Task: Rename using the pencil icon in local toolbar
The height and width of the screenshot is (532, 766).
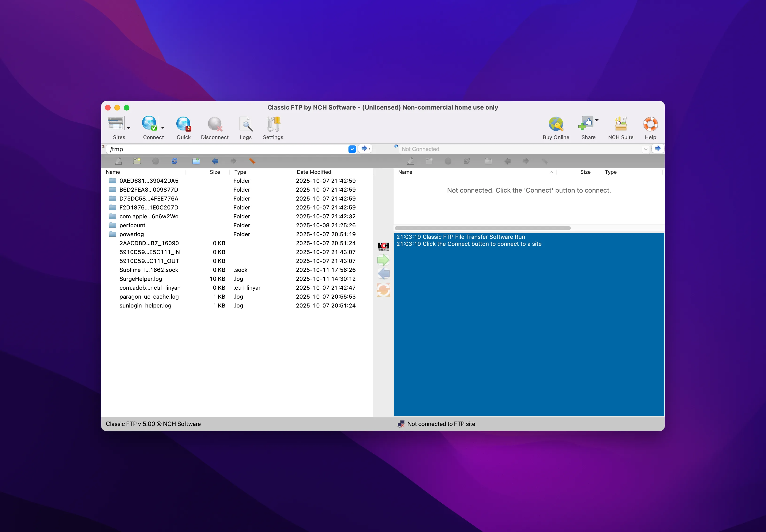Action: coord(118,161)
